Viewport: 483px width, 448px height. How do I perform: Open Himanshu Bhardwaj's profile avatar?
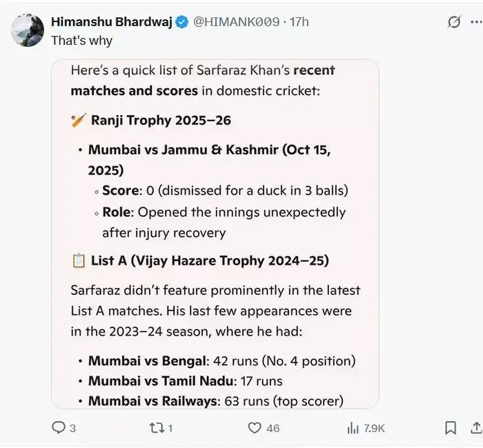point(28,30)
